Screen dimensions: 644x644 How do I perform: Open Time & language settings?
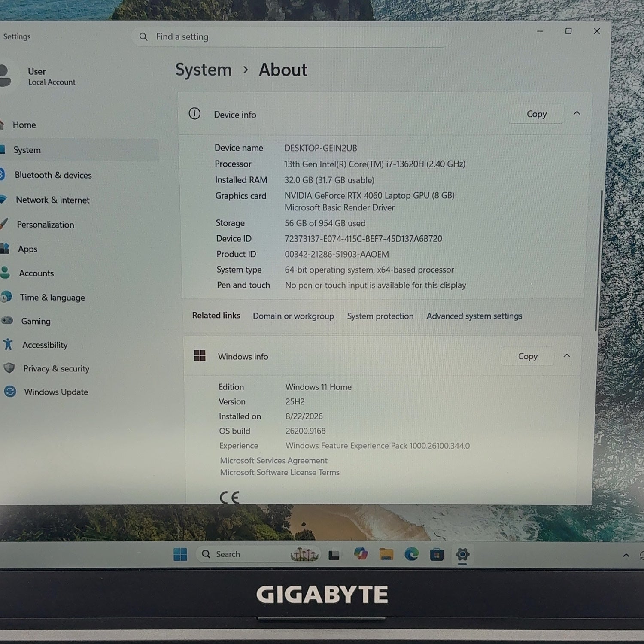[52, 298]
